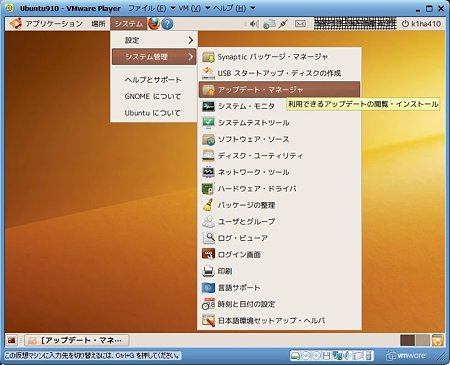
Task: Click the mail envelope indicator
Action: tap(300, 24)
